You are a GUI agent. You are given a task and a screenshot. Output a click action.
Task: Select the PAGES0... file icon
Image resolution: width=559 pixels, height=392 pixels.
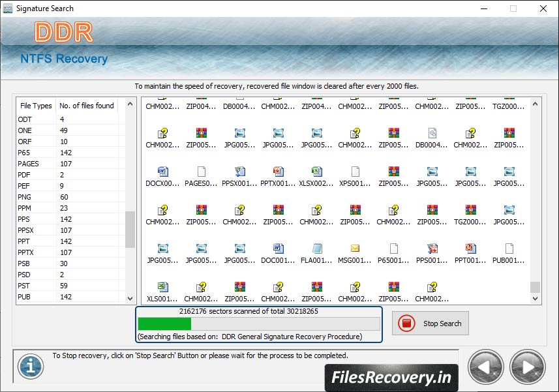pyautogui.click(x=201, y=172)
